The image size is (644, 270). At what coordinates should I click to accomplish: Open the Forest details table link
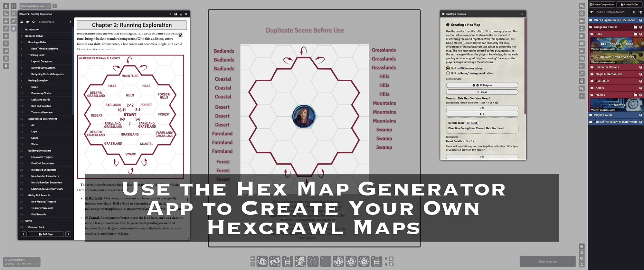pyautogui.click(x=472, y=123)
